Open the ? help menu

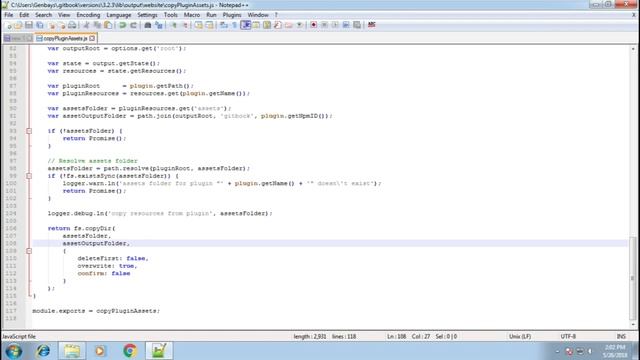point(276,15)
